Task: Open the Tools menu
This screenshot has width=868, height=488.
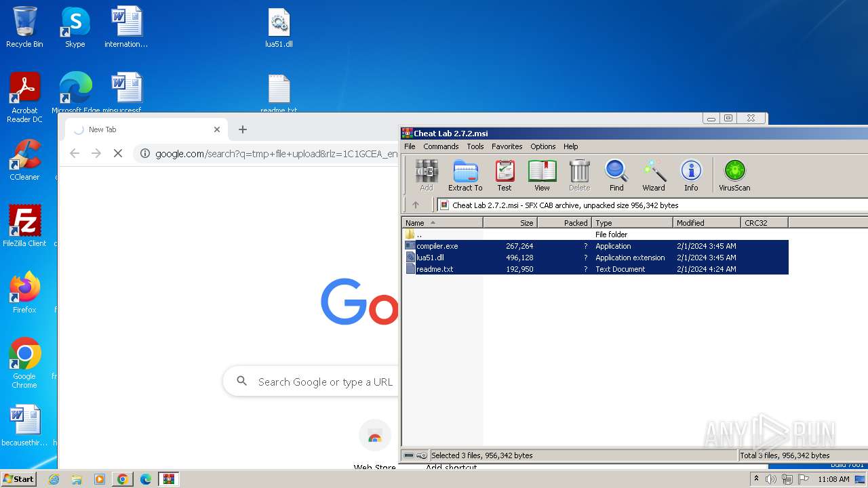Action: [x=475, y=146]
